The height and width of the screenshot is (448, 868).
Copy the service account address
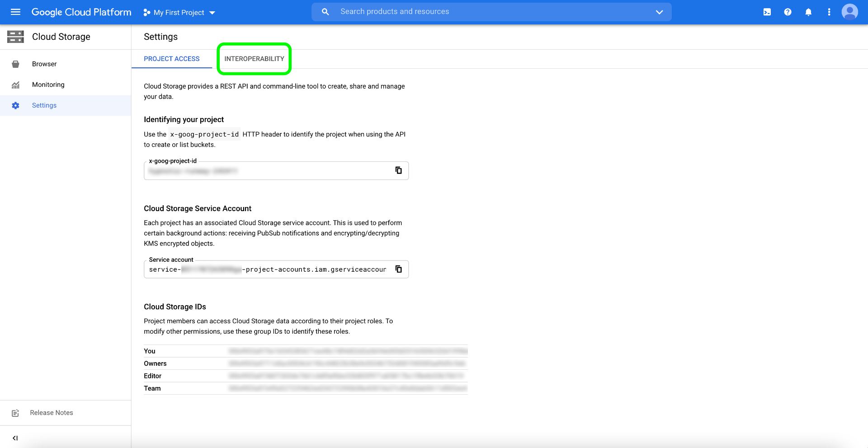tap(398, 269)
